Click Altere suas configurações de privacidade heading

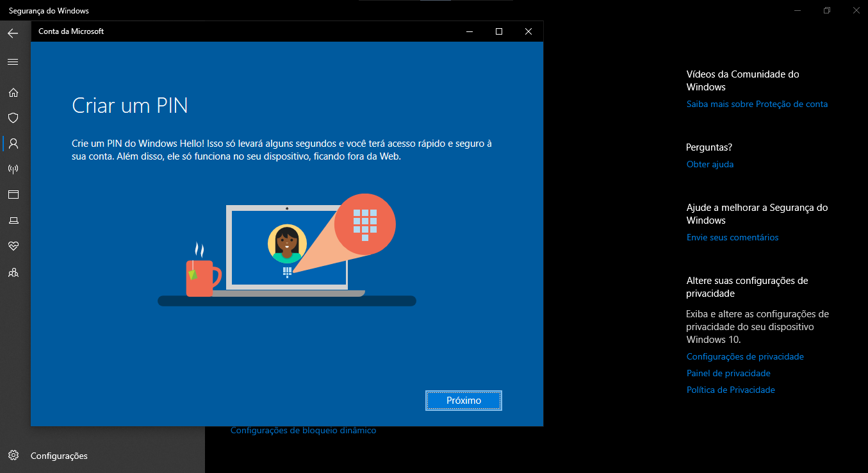coord(748,287)
